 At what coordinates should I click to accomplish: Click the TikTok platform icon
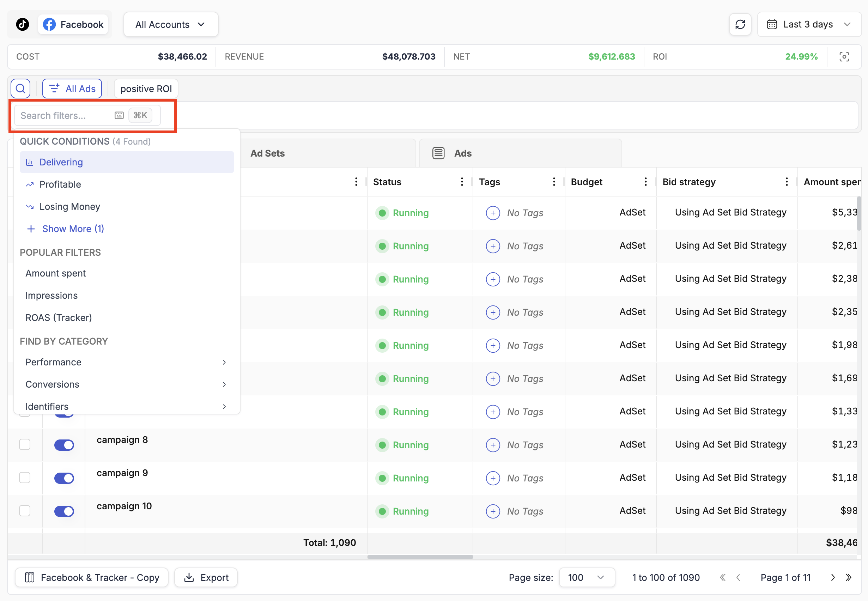coord(23,24)
